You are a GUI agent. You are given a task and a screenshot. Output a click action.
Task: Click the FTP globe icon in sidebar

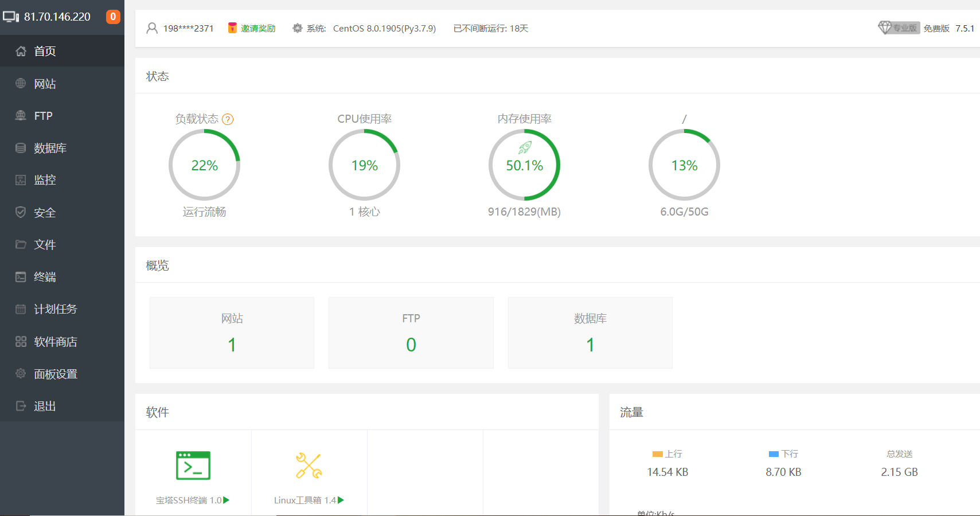pos(21,115)
